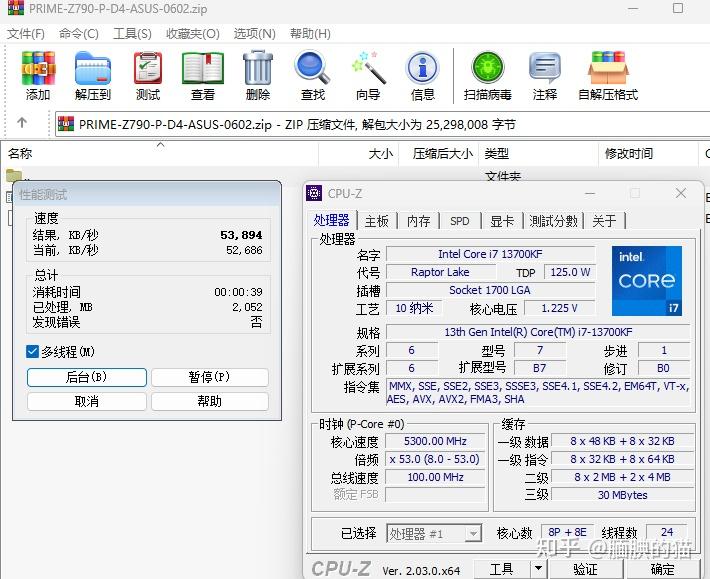Sort by the 修改时间 column header
Viewport: 710px width, 579px height.
tap(649, 154)
